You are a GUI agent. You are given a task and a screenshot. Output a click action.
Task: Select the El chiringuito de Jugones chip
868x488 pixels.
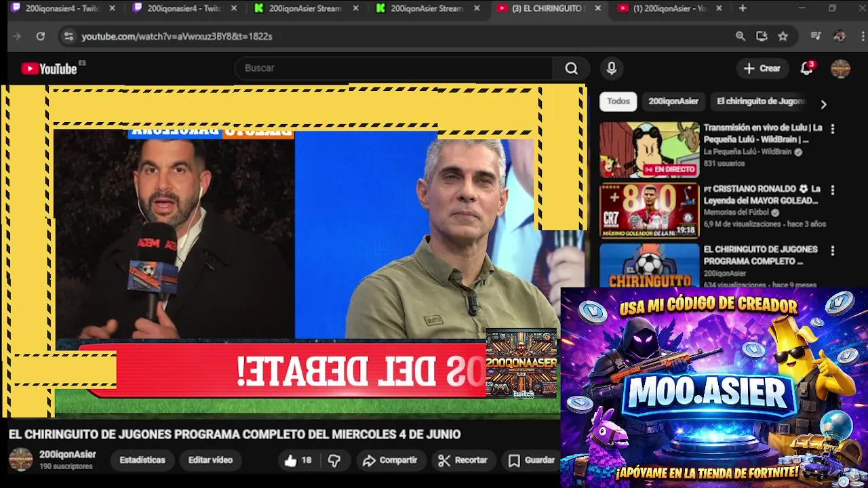[x=759, y=101]
